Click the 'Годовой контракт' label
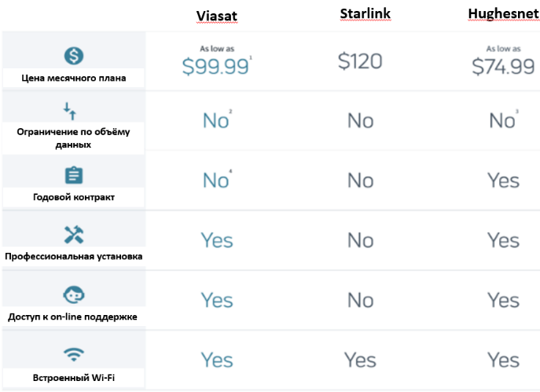The height and width of the screenshot is (392, 540). 73,197
